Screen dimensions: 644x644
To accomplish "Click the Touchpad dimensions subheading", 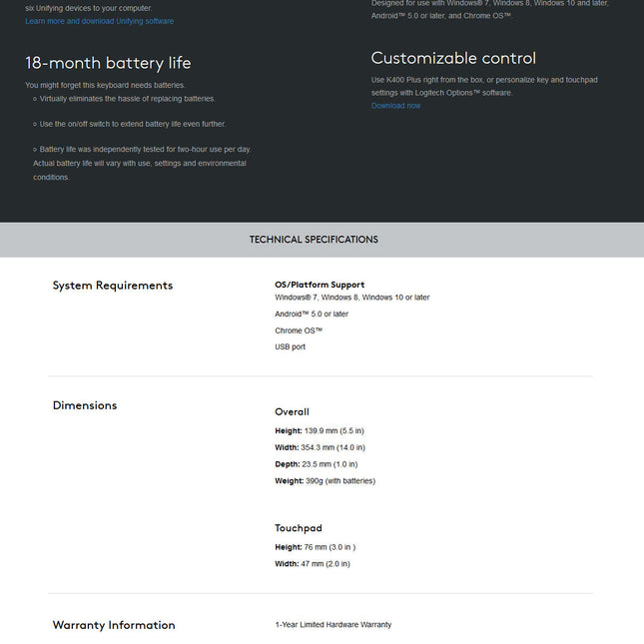I will pos(299,528).
